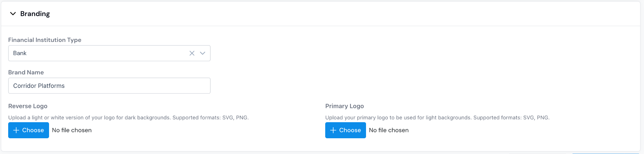Open the Financial Institution Type dropdown arrow
644x154 pixels.
[x=203, y=53]
